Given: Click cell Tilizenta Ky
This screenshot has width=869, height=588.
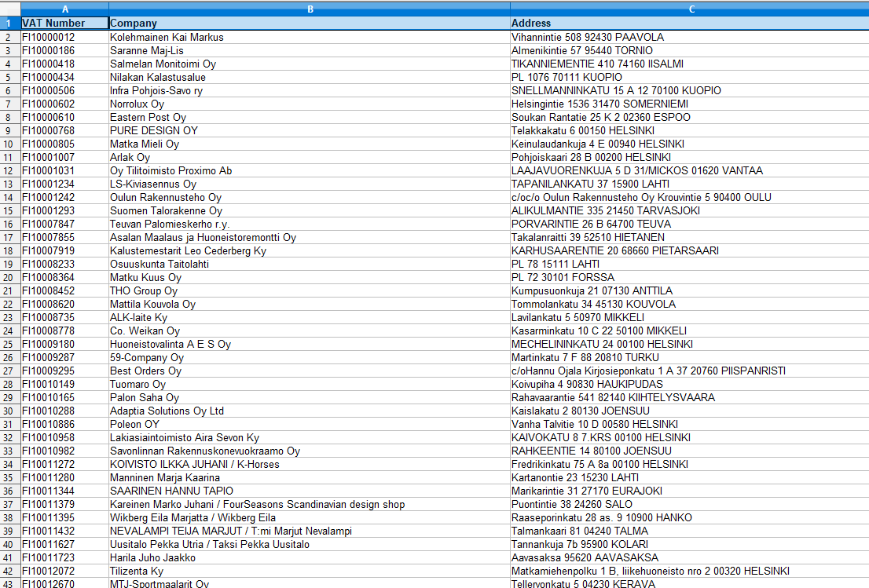Looking at the screenshot, I should pyautogui.click(x=310, y=572).
